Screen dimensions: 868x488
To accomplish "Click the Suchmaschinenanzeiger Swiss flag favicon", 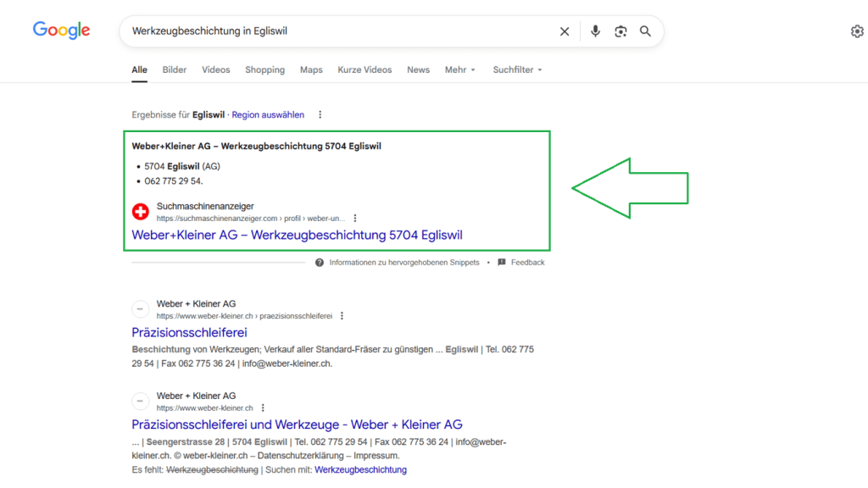I will (x=141, y=212).
